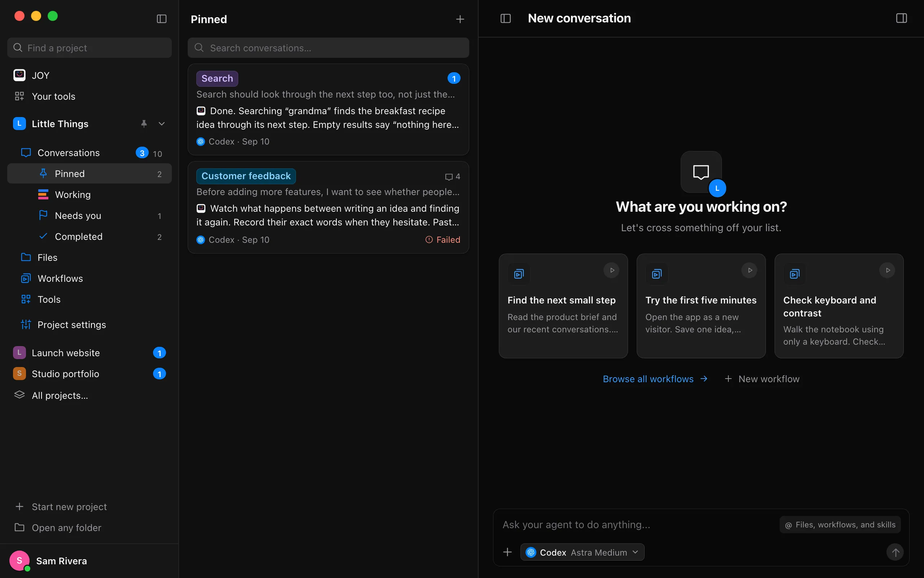Click Files, workflows, and skills mention button
This screenshot has height=578, width=924.
click(x=840, y=525)
